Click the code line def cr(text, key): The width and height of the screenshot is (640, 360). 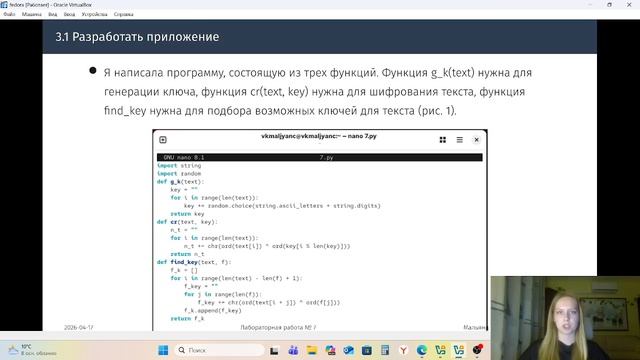187,222
